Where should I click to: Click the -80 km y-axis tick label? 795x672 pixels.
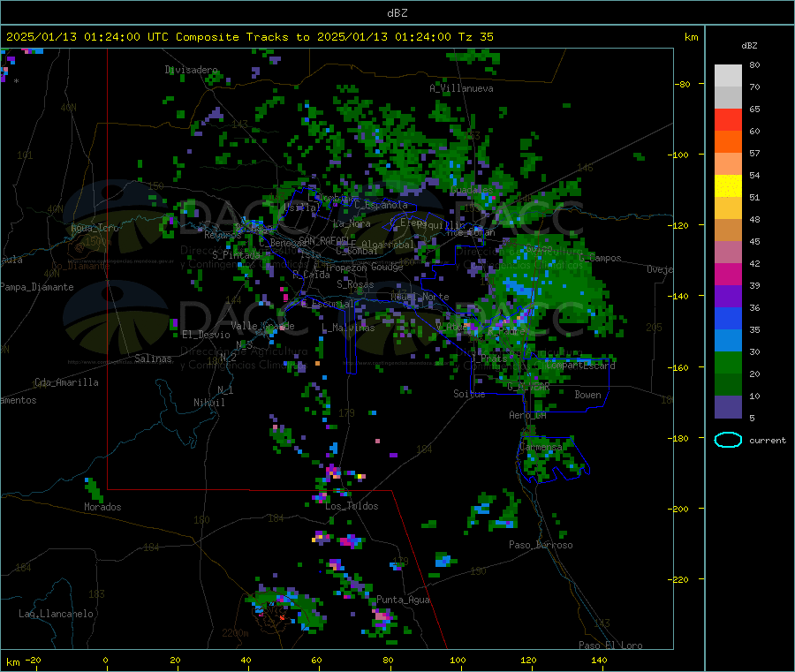tap(683, 84)
